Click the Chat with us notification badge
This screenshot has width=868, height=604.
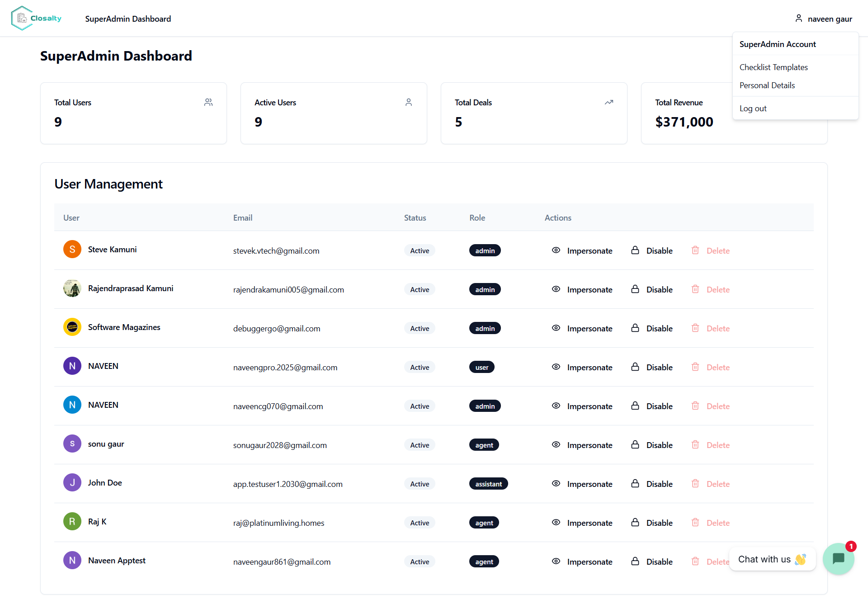(x=851, y=547)
